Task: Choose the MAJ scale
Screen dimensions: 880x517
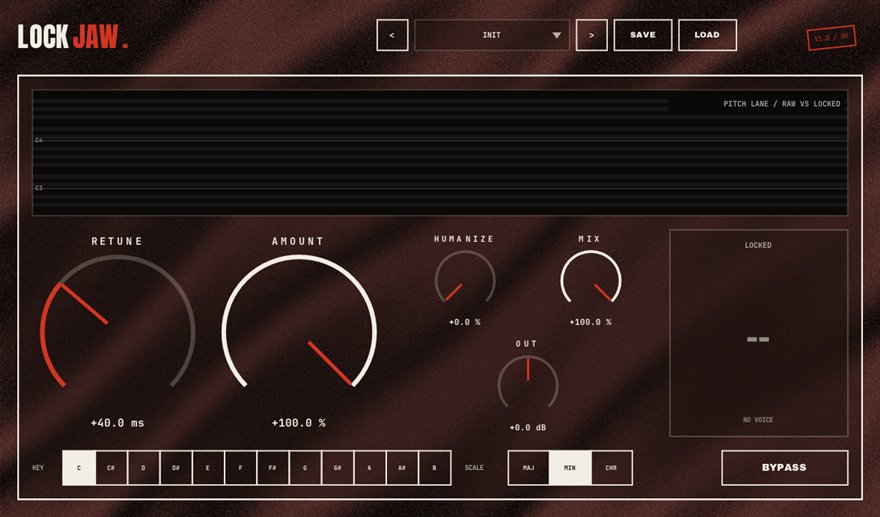Action: click(529, 468)
